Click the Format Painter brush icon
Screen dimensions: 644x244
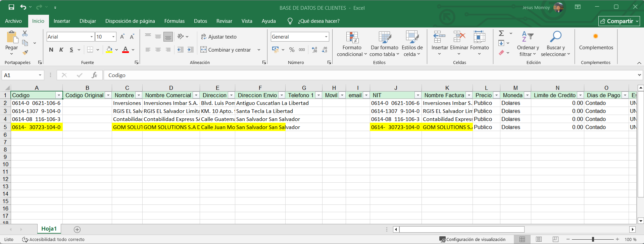coord(25,52)
